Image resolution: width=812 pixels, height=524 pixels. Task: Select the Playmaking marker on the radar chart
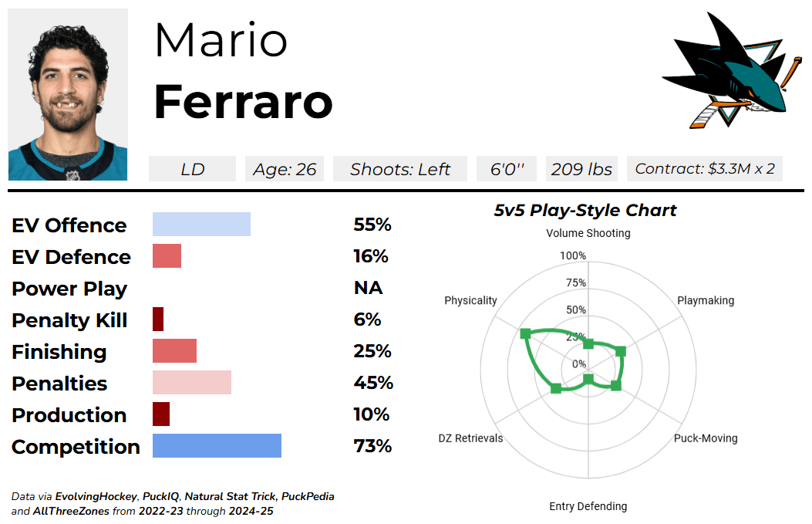click(x=622, y=352)
